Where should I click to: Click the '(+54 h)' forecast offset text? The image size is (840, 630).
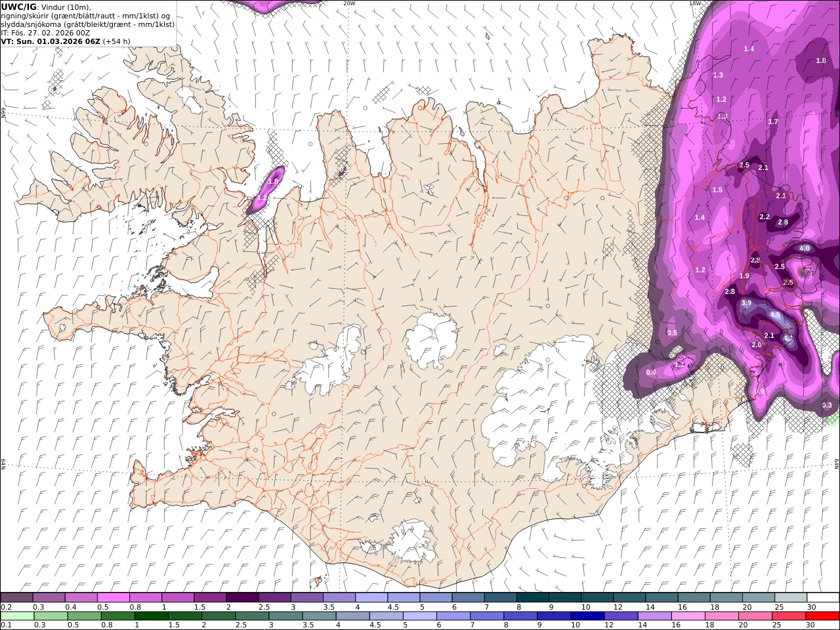click(117, 41)
